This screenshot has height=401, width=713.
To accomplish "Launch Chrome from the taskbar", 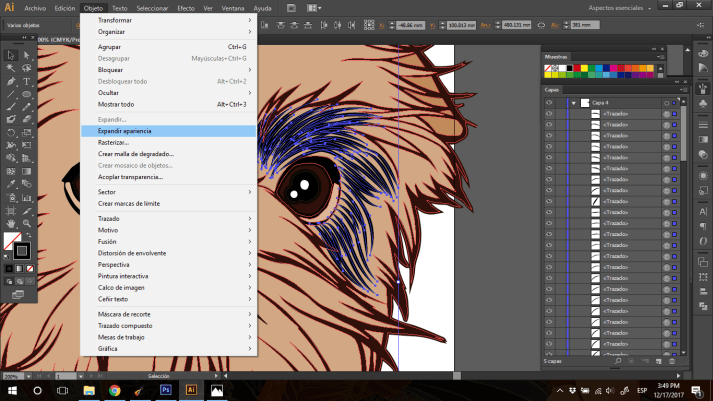I will 114,390.
